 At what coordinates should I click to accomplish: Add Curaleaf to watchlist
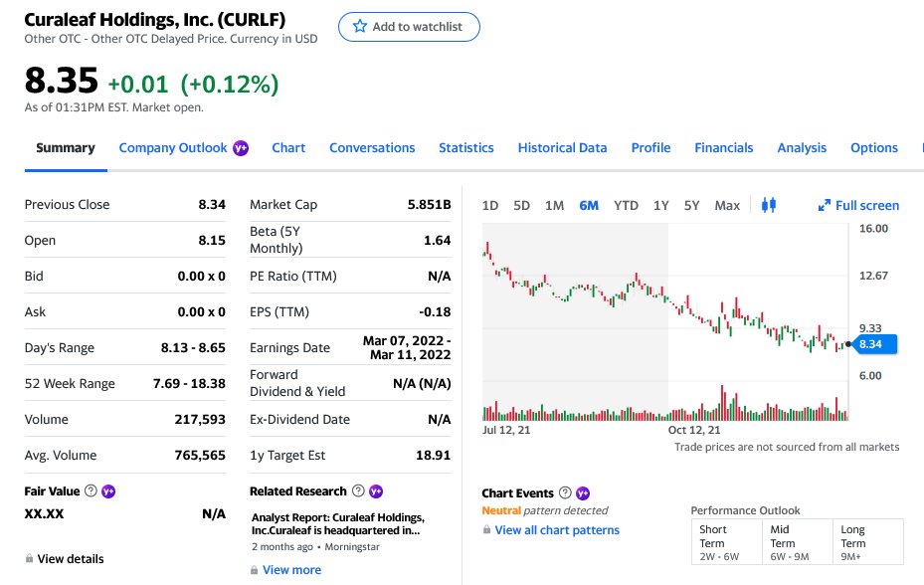tap(409, 27)
